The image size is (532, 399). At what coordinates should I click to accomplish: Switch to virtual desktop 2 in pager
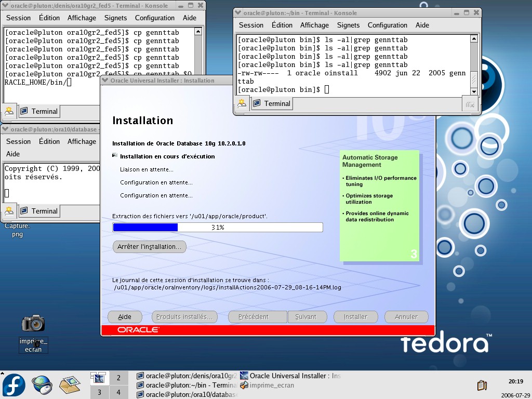click(118, 378)
